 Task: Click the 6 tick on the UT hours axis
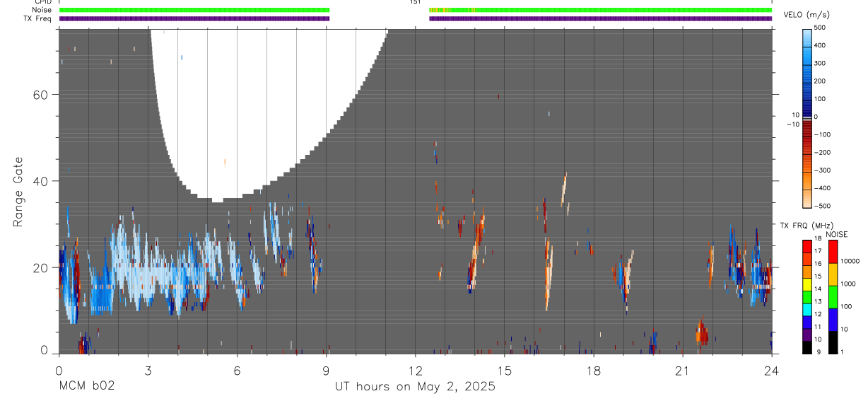[x=237, y=370]
